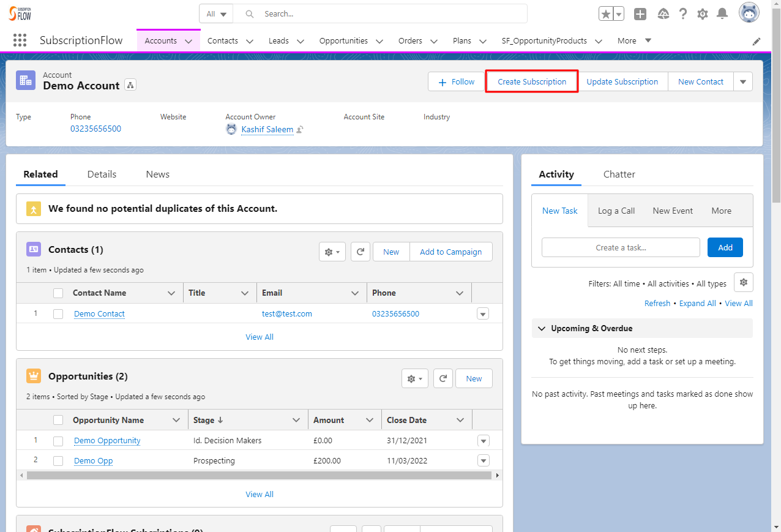Check the select-all box in Opportunities header
Image resolution: width=781 pixels, height=532 pixels.
tap(58, 419)
